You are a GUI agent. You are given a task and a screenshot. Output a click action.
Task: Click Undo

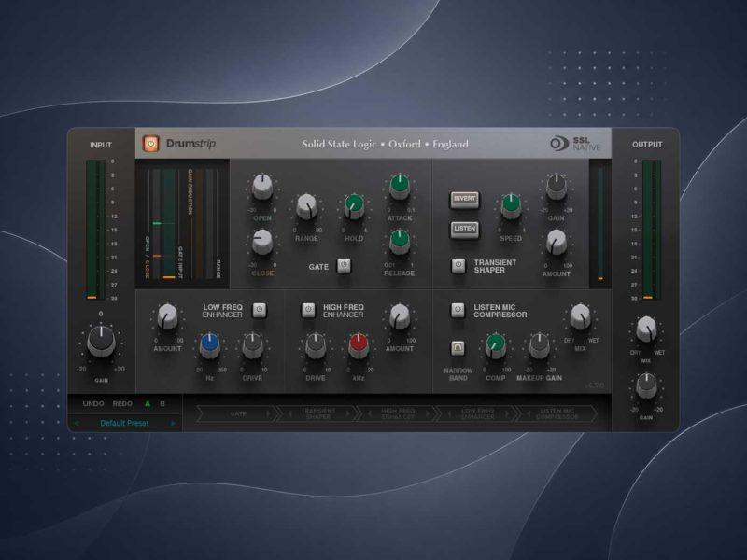[93, 403]
